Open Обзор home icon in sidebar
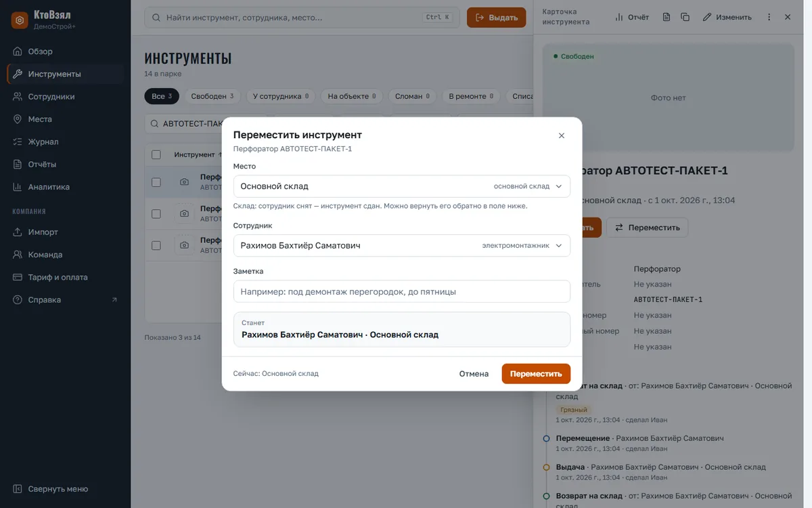The width and height of the screenshot is (812, 508). coord(18,51)
